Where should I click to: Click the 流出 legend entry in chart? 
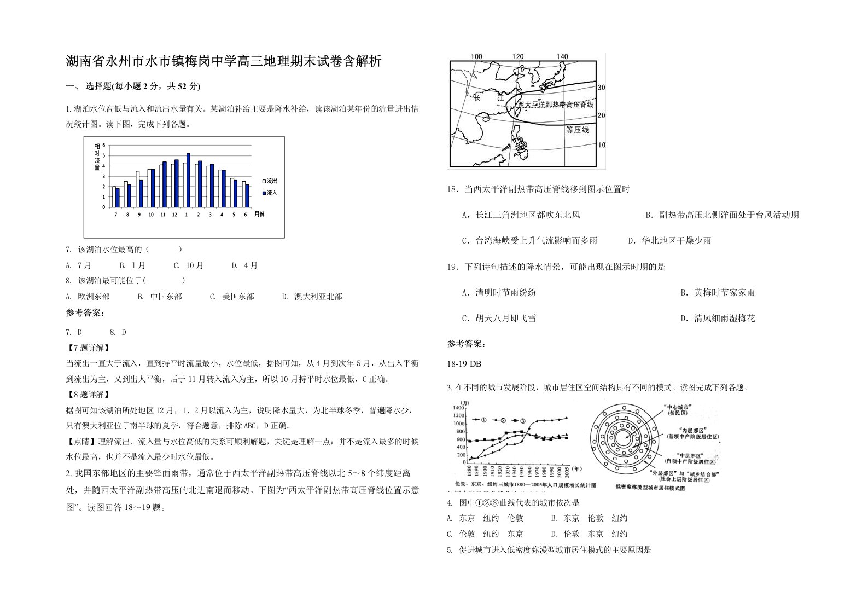[270, 181]
